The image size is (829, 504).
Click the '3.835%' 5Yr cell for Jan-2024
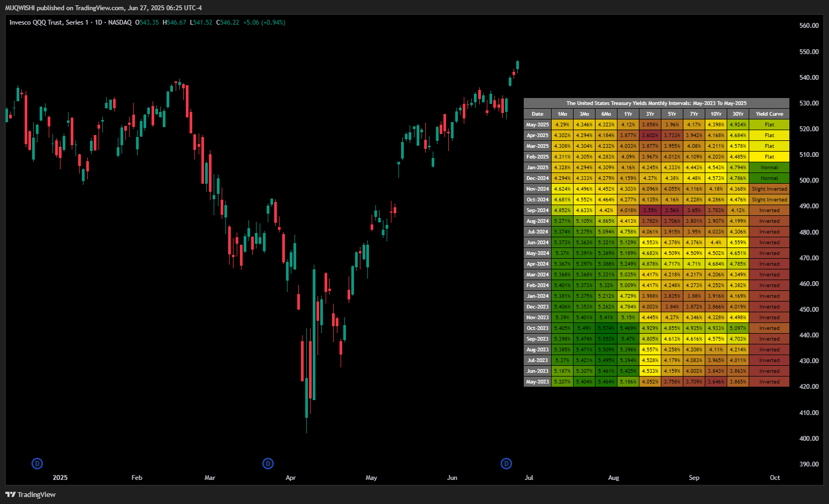point(672,296)
